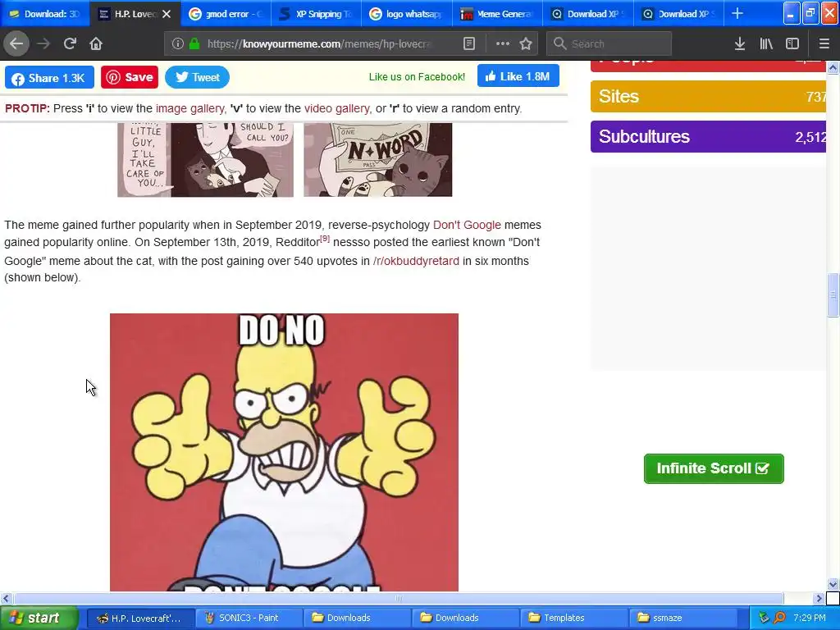Click the cat comic left panel image
840x630 pixels.
pyautogui.click(x=206, y=160)
